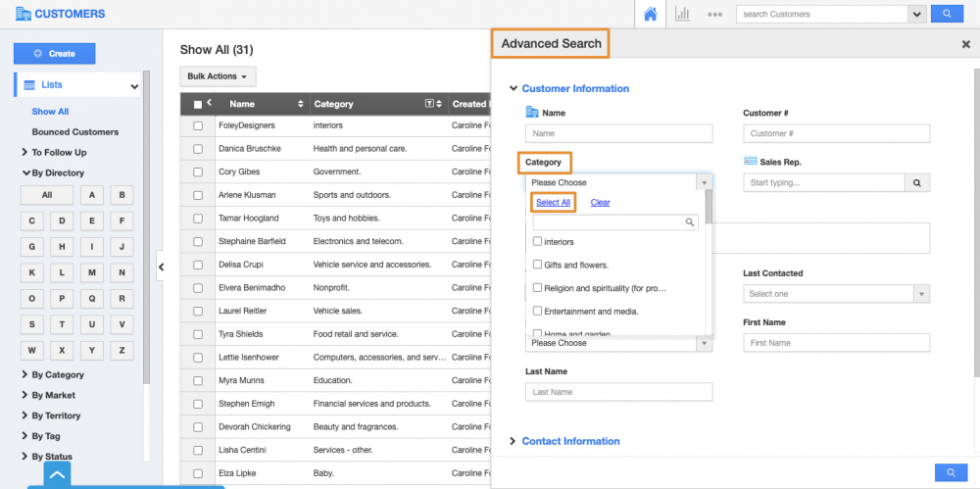Open the more options ellipsis icon
The height and width of the screenshot is (489, 980).
(714, 15)
